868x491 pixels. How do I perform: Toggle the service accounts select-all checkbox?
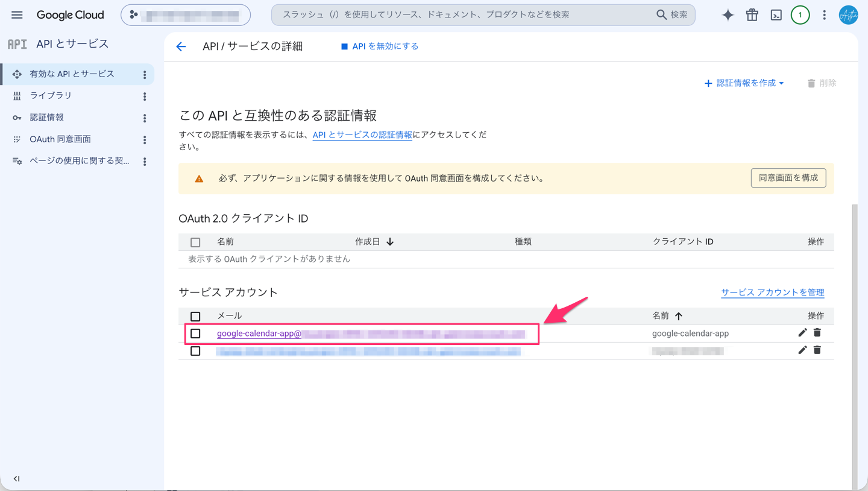pyautogui.click(x=195, y=317)
